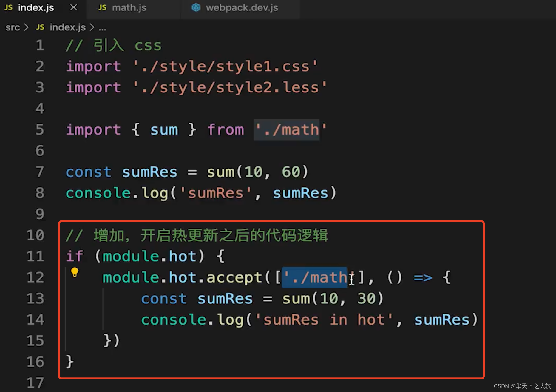556x392 pixels.
Task: Click the JS icon on math.js tab
Action: pos(102,7)
